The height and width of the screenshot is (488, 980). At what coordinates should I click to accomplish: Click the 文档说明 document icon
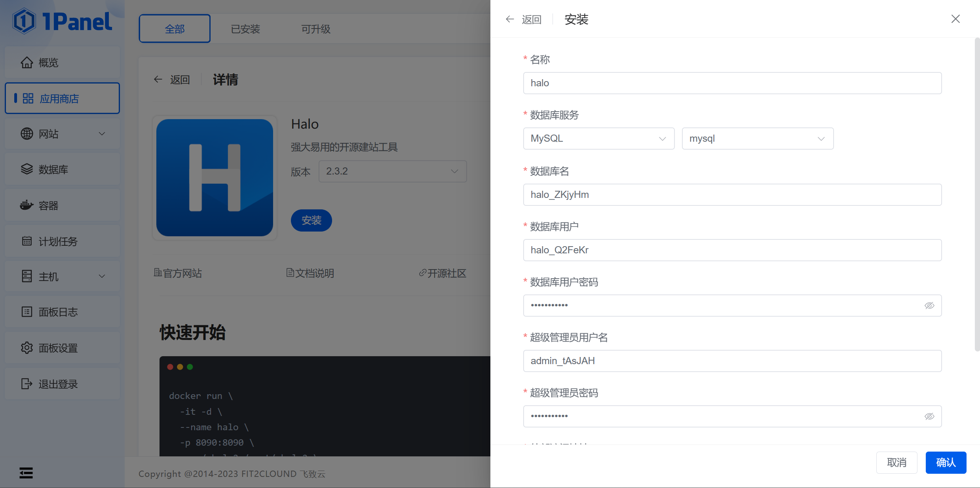(x=290, y=273)
